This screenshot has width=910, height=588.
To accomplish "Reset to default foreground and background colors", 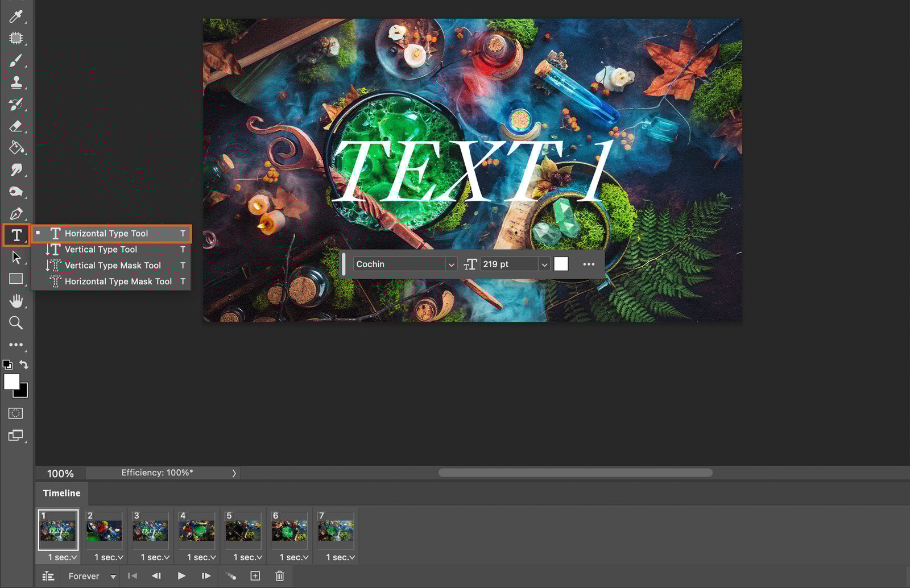I will [x=7, y=365].
